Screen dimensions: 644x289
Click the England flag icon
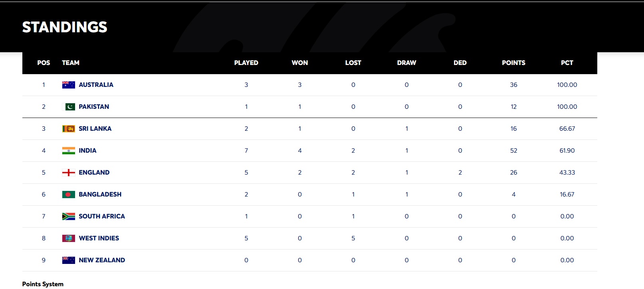point(69,173)
